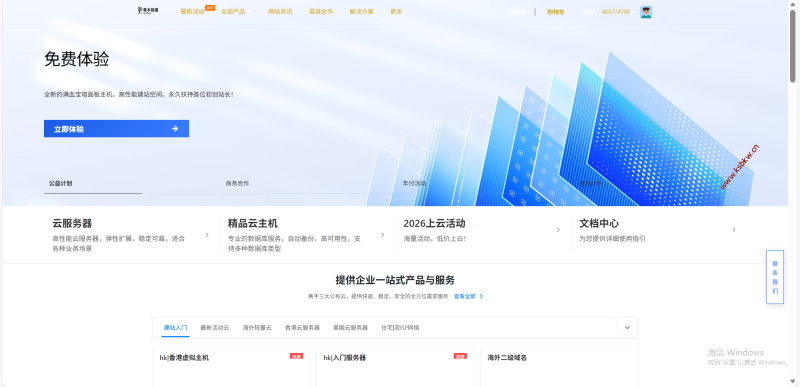Click the 海量活动,低价上云! description
The height and width of the screenshot is (387, 800).
[x=434, y=238]
